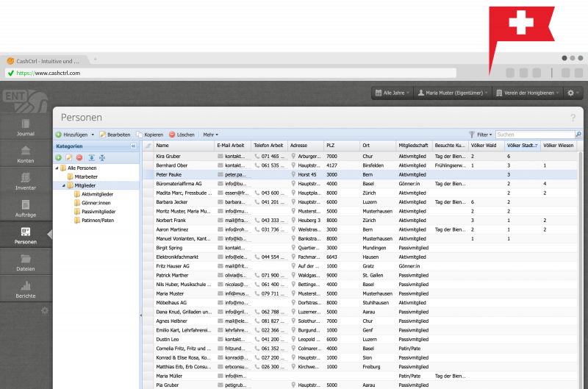Sort by the Ort column header

378,146
